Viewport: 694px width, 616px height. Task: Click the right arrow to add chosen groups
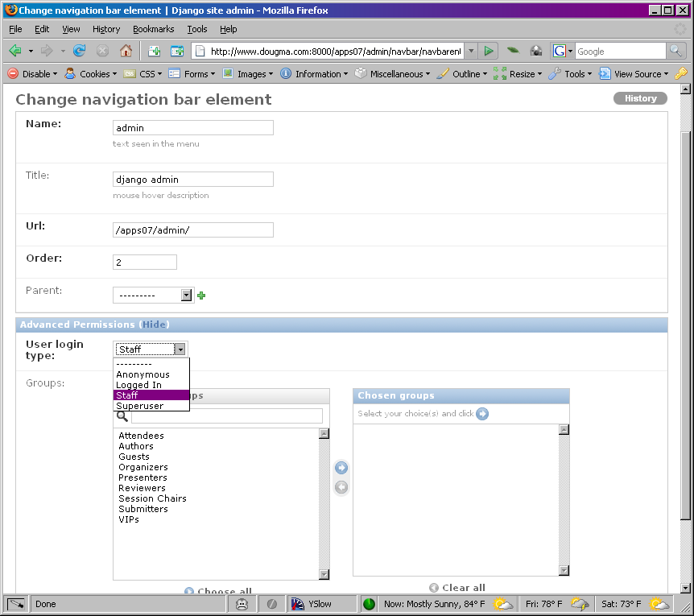tap(341, 468)
